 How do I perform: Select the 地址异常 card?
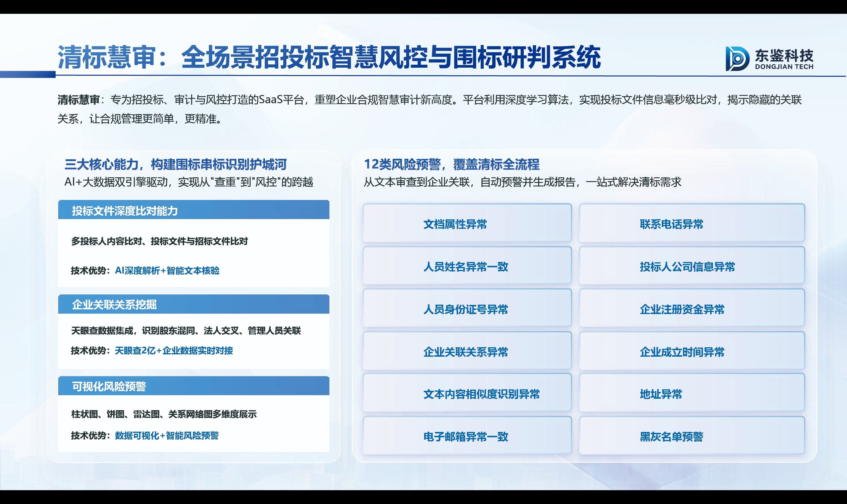click(692, 393)
